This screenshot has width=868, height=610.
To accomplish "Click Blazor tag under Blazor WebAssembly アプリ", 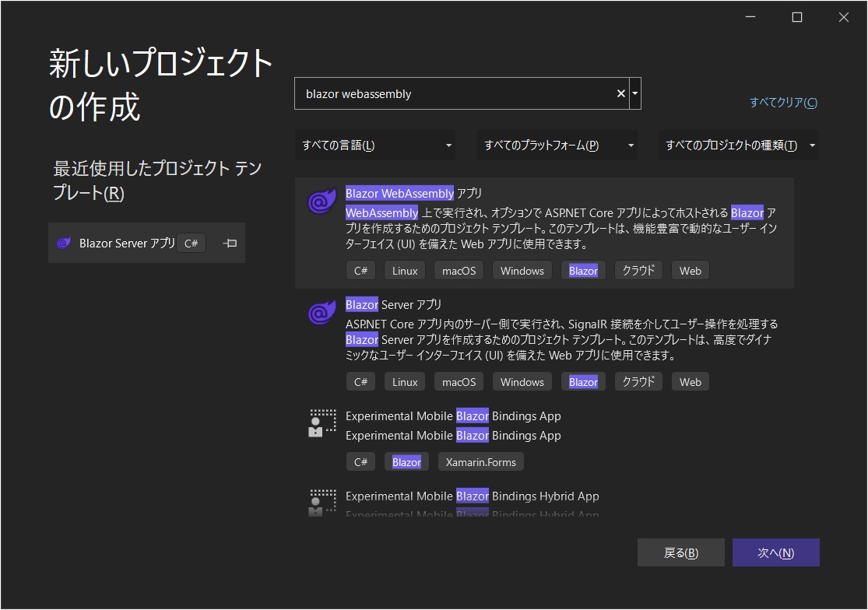I will [x=583, y=271].
